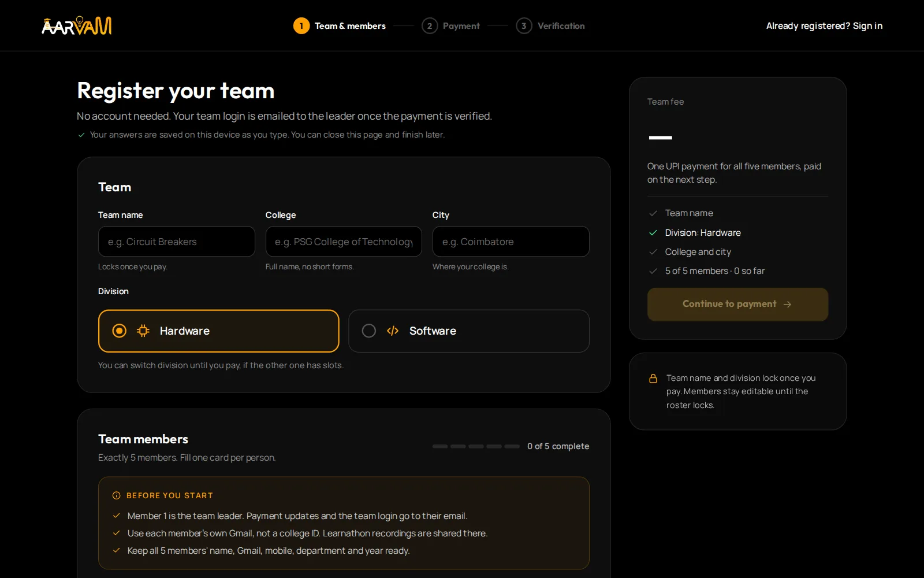Click the green checkmark beside Division: Hardware
The width and height of the screenshot is (924, 578).
point(653,233)
